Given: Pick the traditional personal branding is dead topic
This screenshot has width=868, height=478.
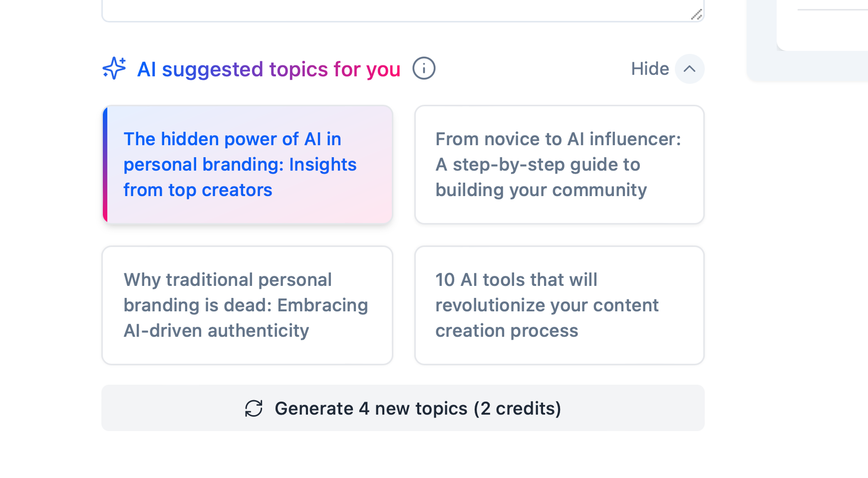Looking at the screenshot, I should click(247, 305).
